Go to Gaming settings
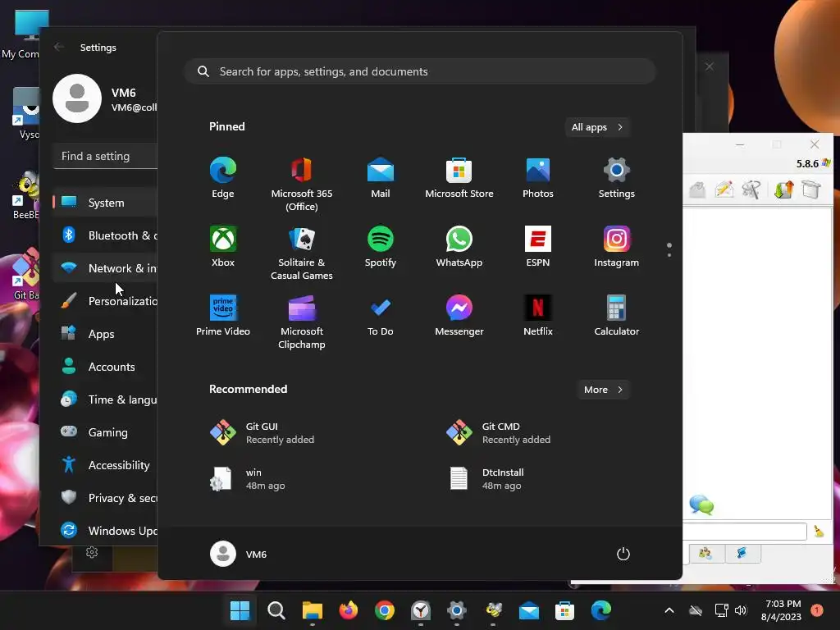Image resolution: width=840 pixels, height=630 pixels. click(106, 431)
